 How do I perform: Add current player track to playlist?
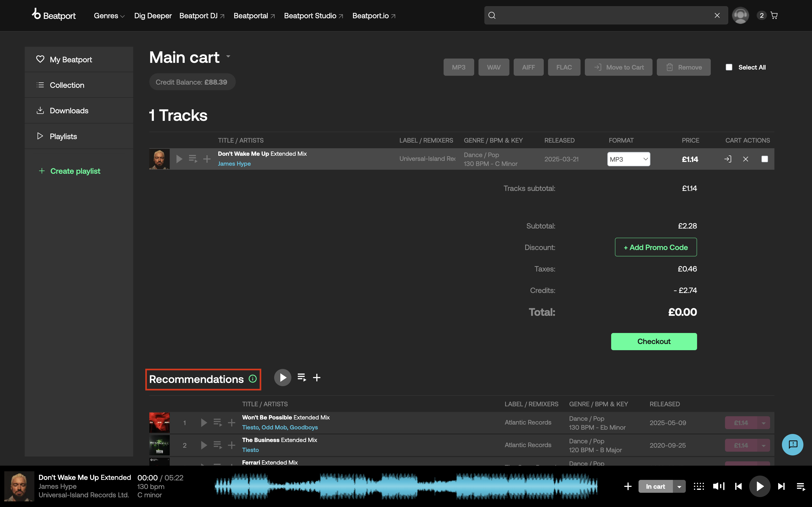pyautogui.click(x=628, y=486)
